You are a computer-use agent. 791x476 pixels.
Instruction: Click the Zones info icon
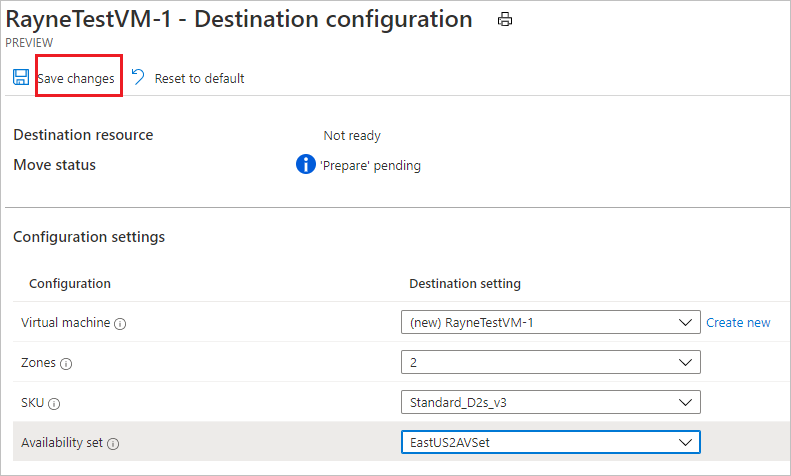pos(66,363)
